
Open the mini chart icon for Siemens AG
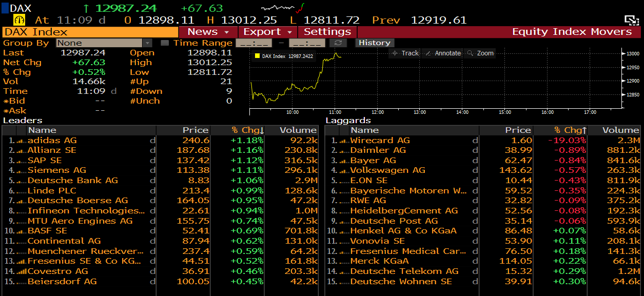[x=21, y=170]
